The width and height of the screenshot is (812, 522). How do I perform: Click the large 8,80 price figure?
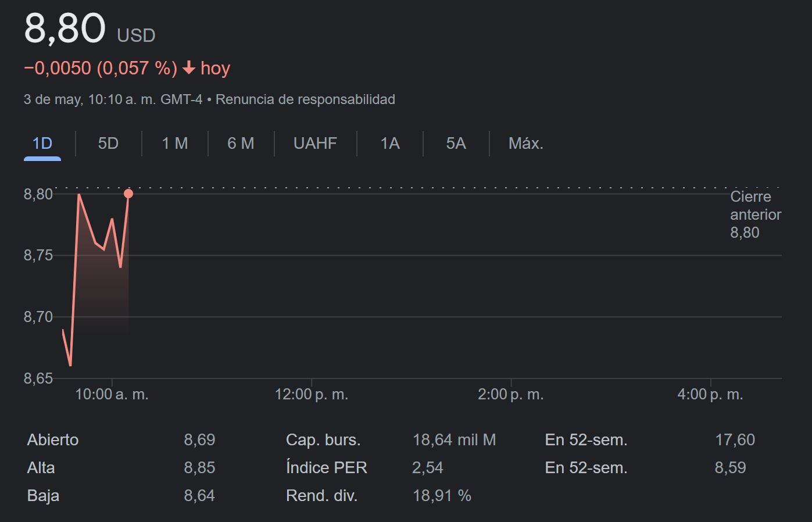point(65,28)
